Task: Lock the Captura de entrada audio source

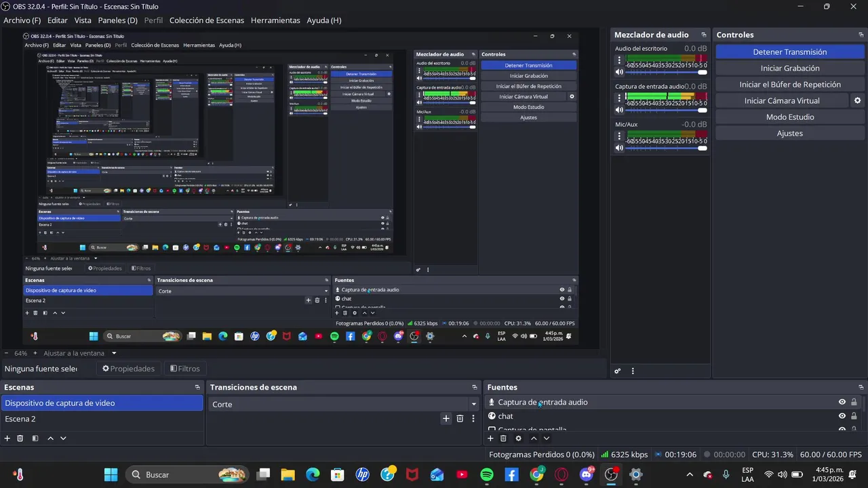Action: (854, 402)
